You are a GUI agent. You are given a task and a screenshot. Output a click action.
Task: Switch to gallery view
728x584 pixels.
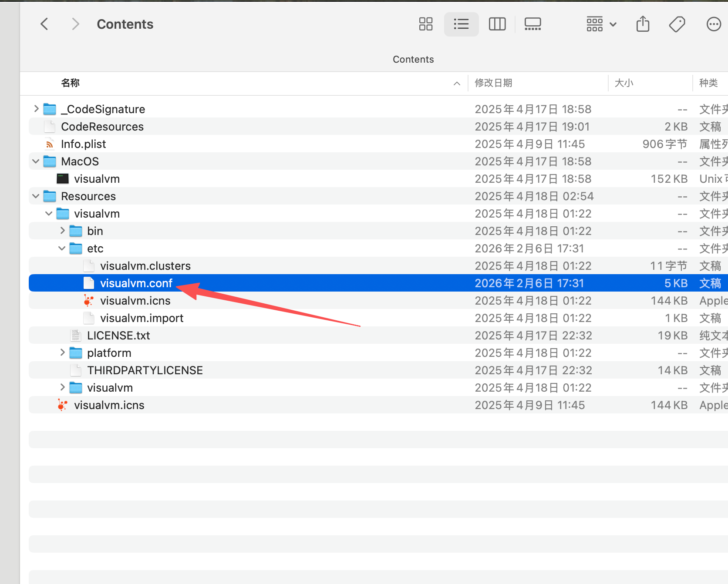coord(533,24)
